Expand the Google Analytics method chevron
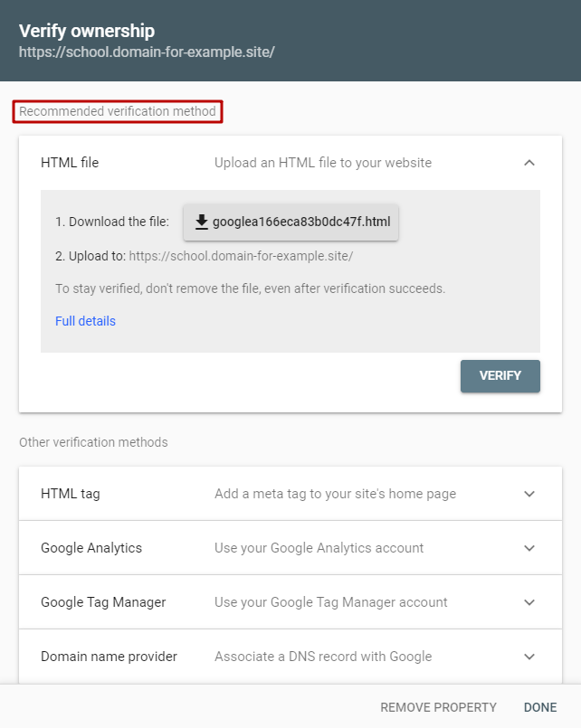The height and width of the screenshot is (728, 581). coord(529,548)
